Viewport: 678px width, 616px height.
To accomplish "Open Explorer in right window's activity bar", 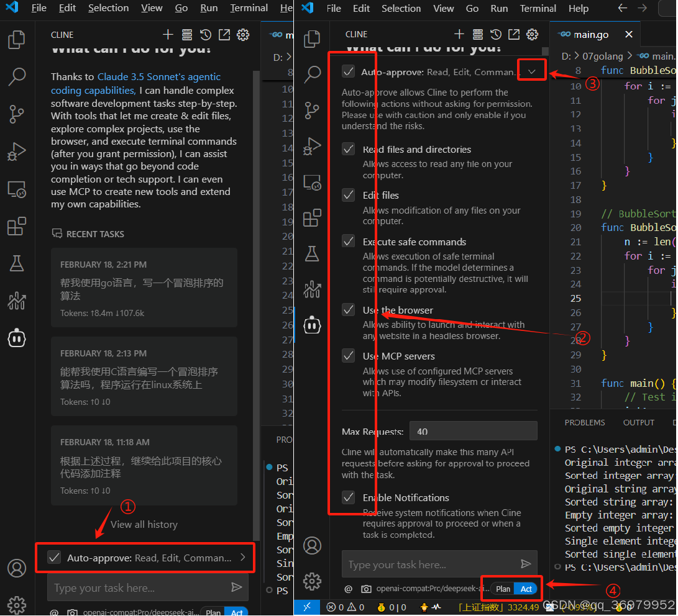I will pos(312,39).
